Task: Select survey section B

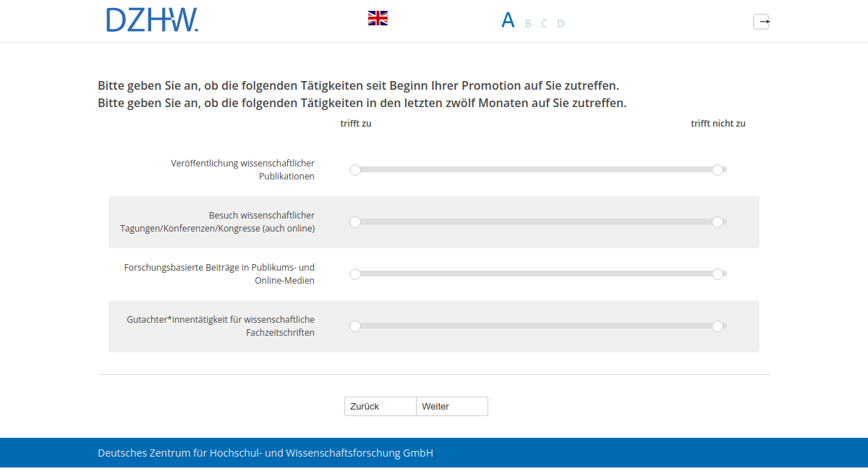Action: 527,23
